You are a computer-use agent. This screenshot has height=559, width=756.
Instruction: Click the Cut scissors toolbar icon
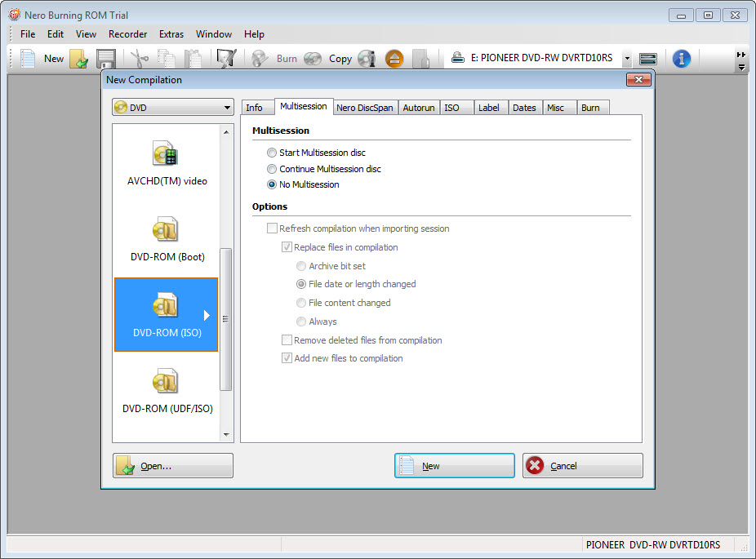[x=140, y=59]
